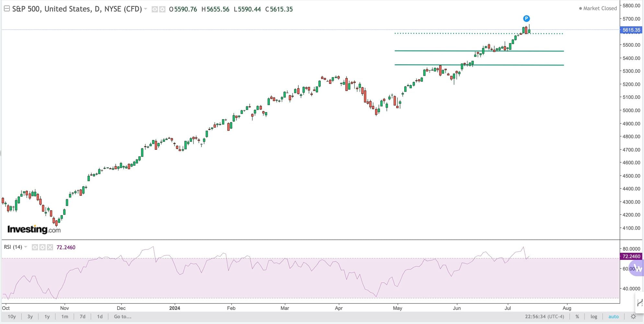Click the 40.0000 RSI axis label
The width and height of the screenshot is (644, 324).
click(631, 288)
